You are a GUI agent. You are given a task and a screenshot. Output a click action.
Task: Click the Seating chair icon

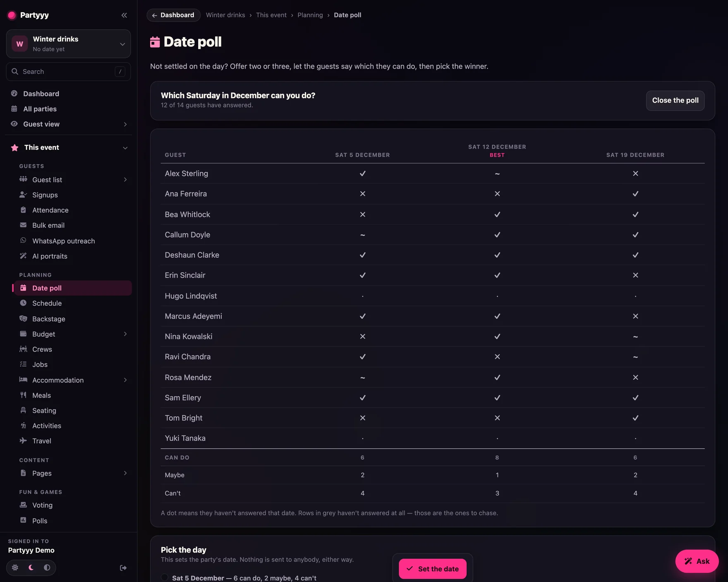point(23,410)
